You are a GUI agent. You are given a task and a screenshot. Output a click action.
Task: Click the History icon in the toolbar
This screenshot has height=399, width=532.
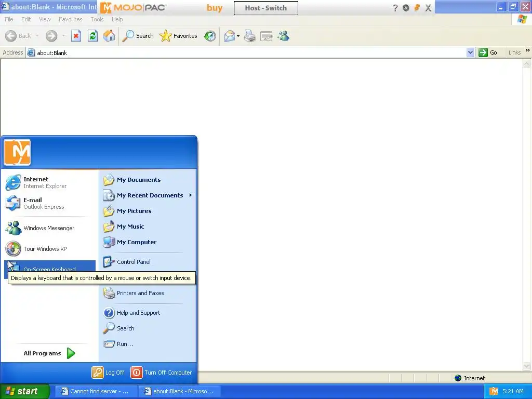point(210,36)
